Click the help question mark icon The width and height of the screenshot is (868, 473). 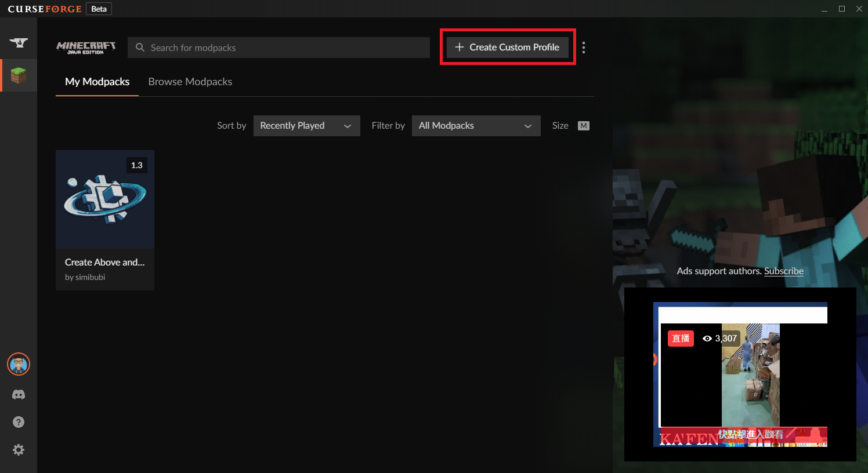click(19, 422)
